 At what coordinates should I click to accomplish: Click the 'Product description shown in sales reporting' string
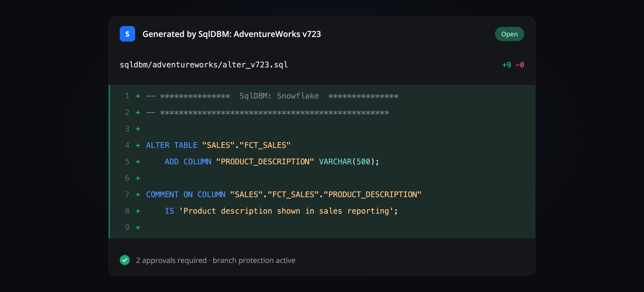(x=286, y=211)
